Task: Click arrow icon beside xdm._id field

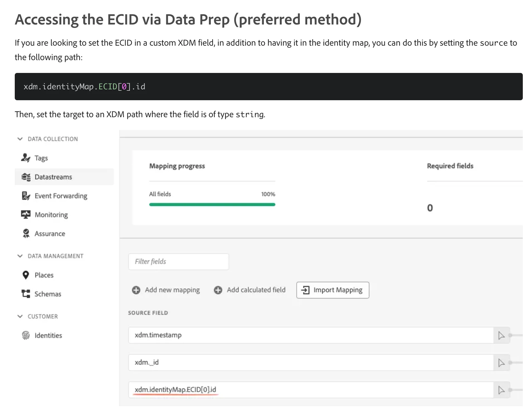Action: (501, 363)
